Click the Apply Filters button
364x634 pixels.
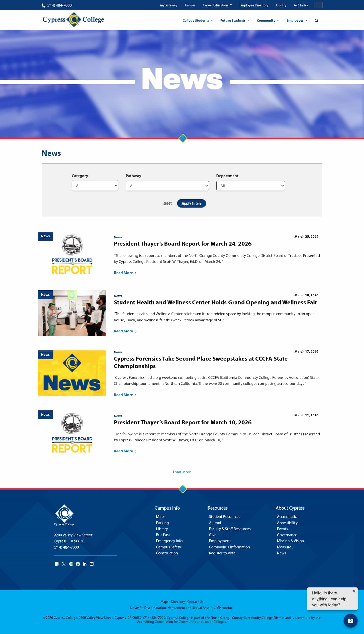tap(192, 203)
